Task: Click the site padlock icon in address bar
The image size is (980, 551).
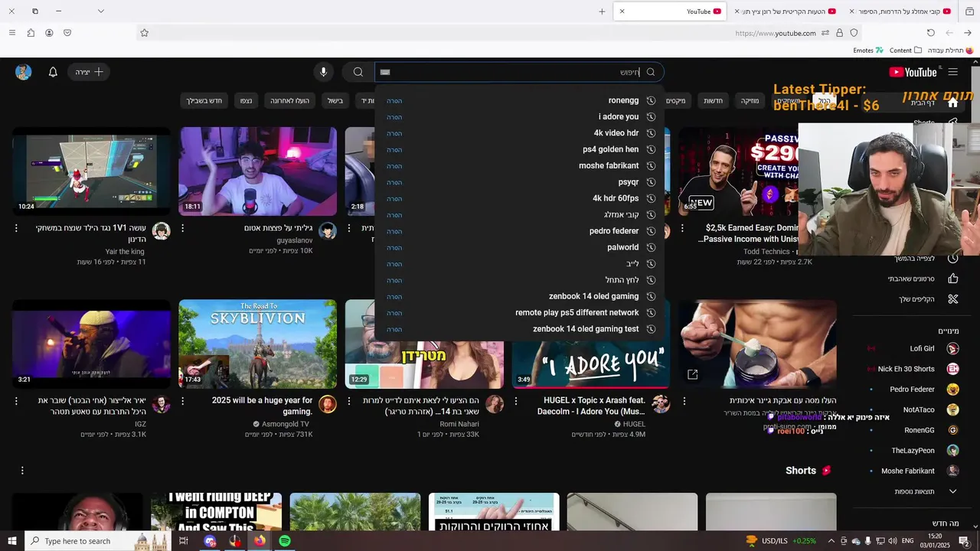Action: [840, 33]
